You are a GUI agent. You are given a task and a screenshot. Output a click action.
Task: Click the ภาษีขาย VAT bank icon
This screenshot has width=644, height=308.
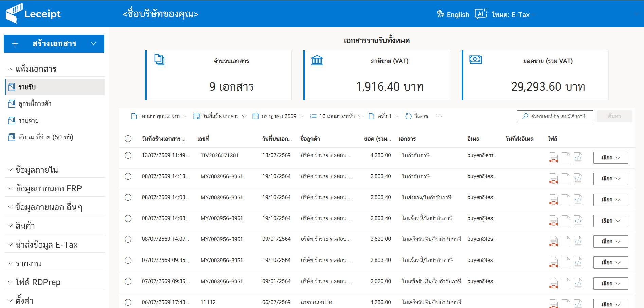pyautogui.click(x=317, y=60)
